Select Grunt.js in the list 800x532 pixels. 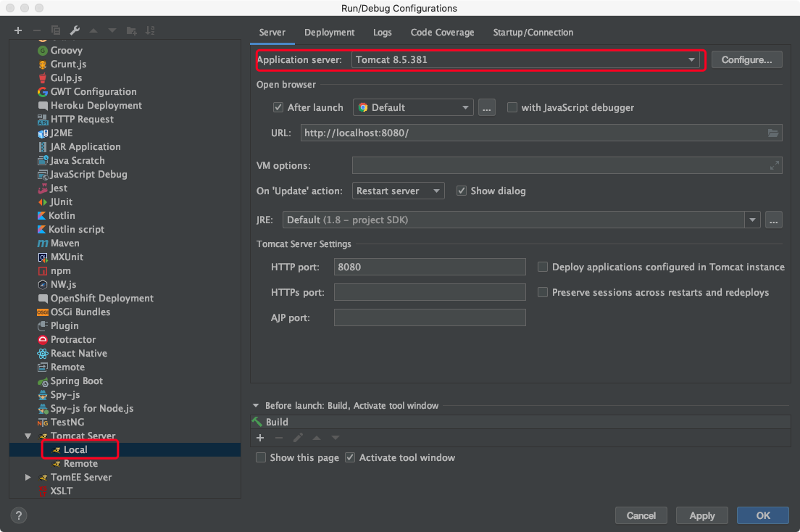(x=68, y=65)
